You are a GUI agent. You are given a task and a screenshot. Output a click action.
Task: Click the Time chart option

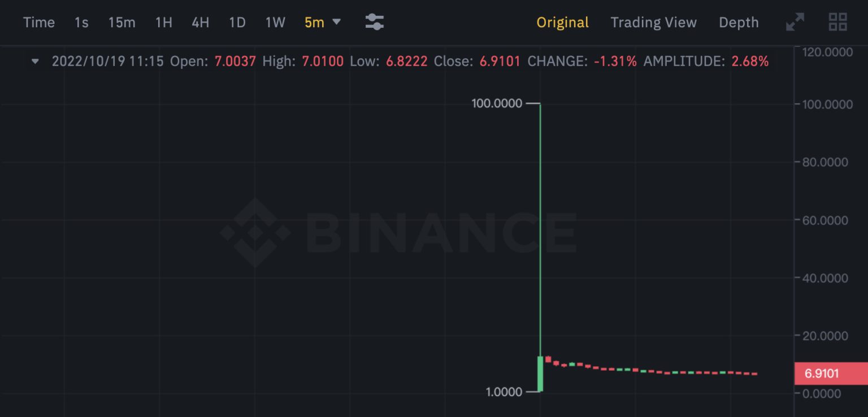click(x=39, y=23)
